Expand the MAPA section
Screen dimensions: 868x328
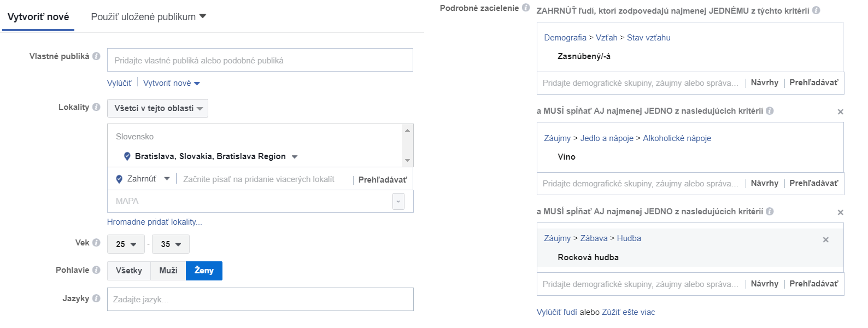[398, 201]
